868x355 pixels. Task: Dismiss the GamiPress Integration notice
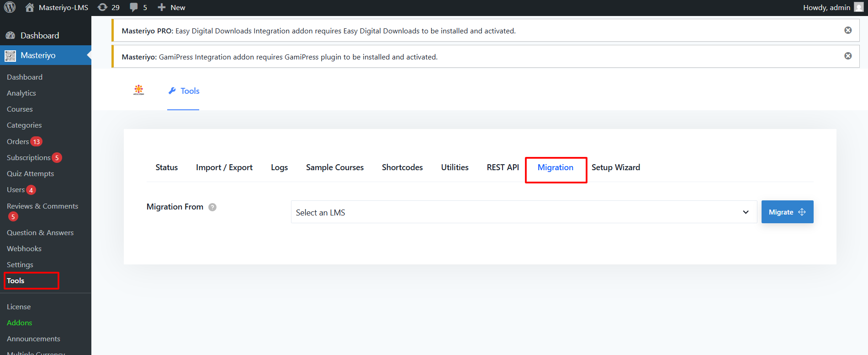pos(848,56)
